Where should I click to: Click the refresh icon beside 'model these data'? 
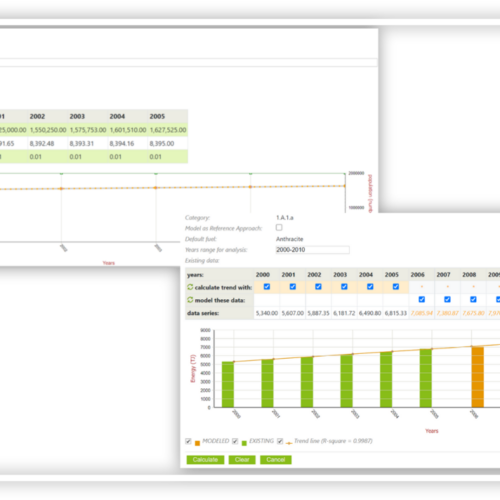coord(190,300)
